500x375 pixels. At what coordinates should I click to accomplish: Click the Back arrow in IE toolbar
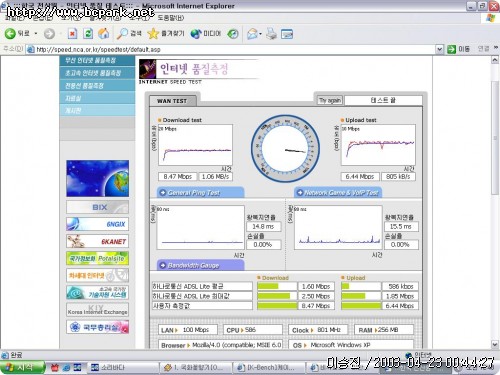click(x=10, y=33)
